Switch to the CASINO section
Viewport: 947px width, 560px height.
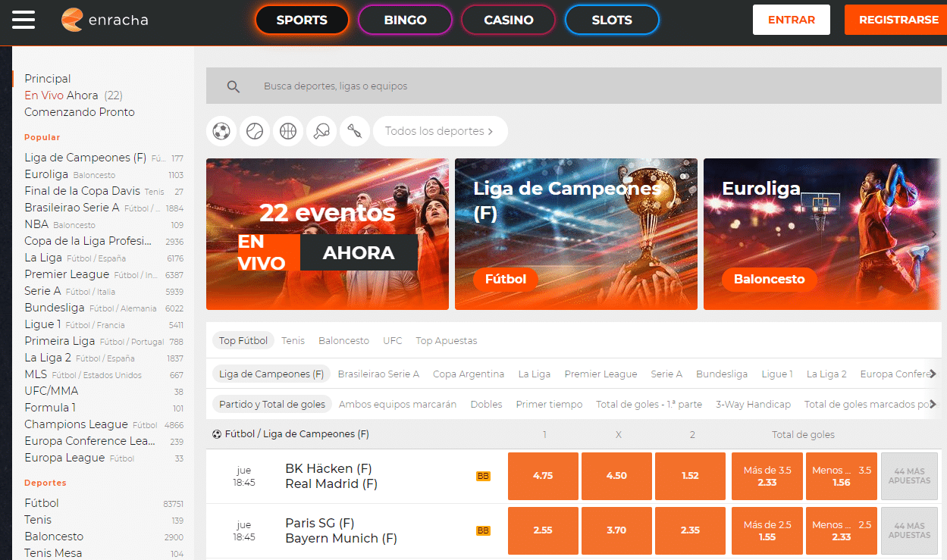(508, 20)
